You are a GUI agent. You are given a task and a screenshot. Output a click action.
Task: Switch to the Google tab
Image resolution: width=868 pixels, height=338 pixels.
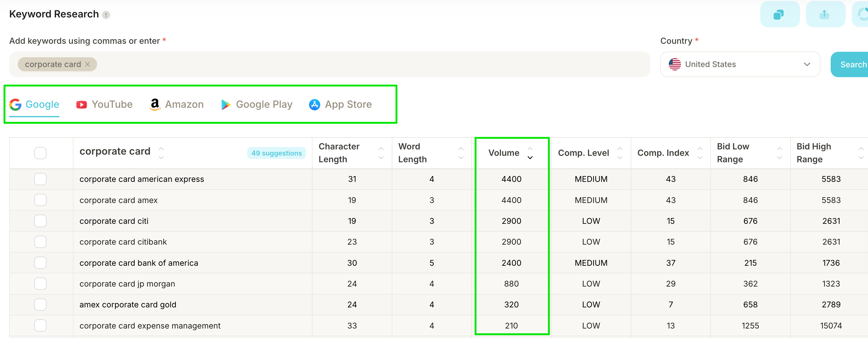(34, 104)
